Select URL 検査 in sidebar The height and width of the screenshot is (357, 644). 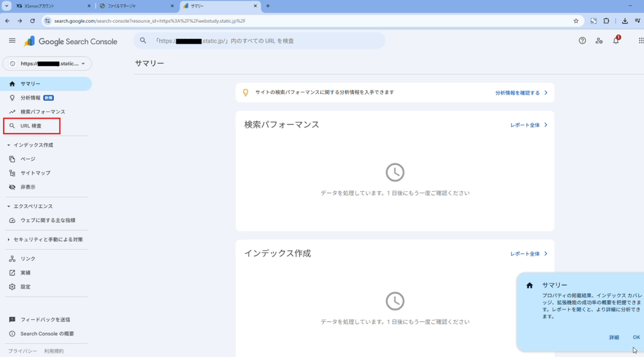point(31,126)
